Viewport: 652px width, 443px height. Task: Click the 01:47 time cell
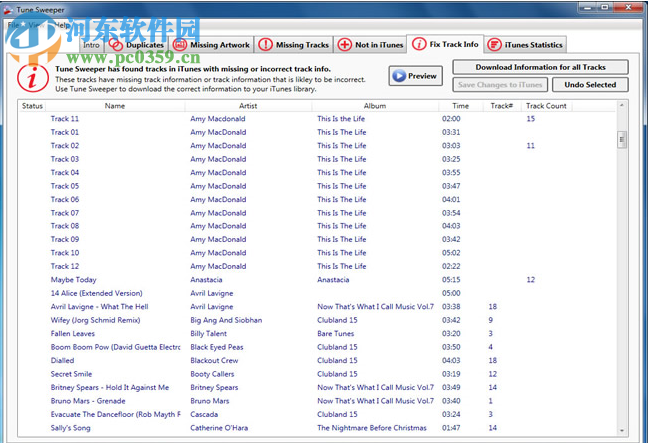[x=451, y=428]
